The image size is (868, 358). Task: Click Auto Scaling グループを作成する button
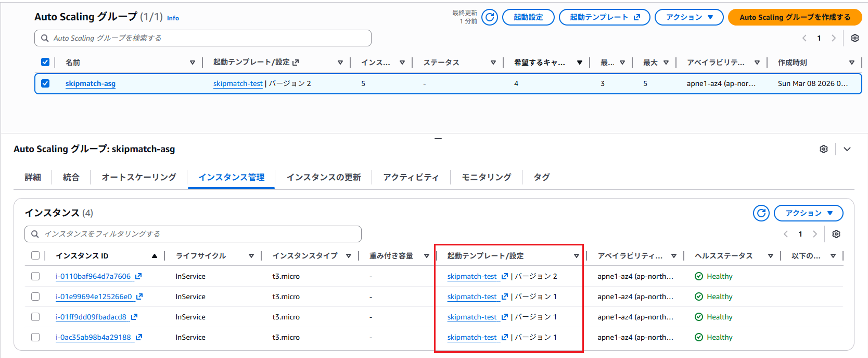point(794,17)
